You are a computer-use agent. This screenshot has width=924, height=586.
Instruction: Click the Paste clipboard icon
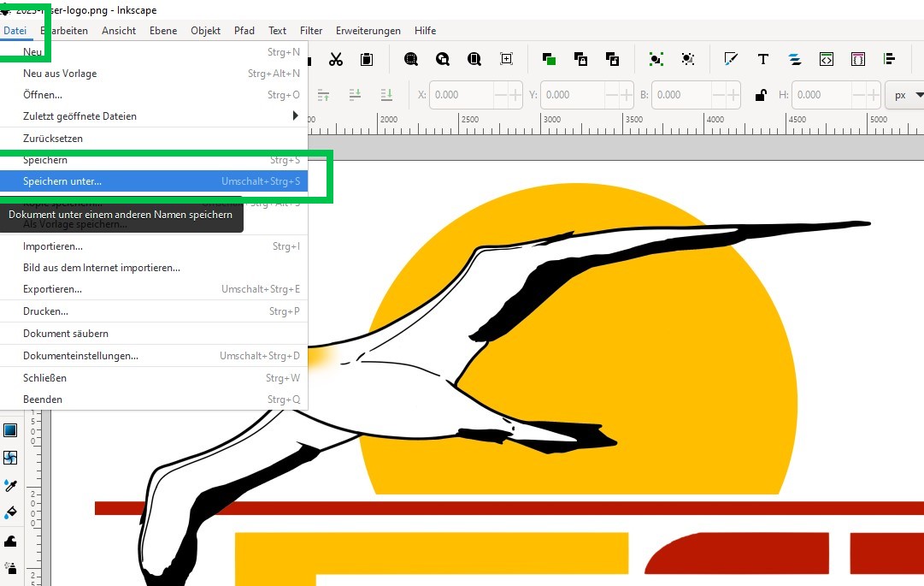click(367, 59)
